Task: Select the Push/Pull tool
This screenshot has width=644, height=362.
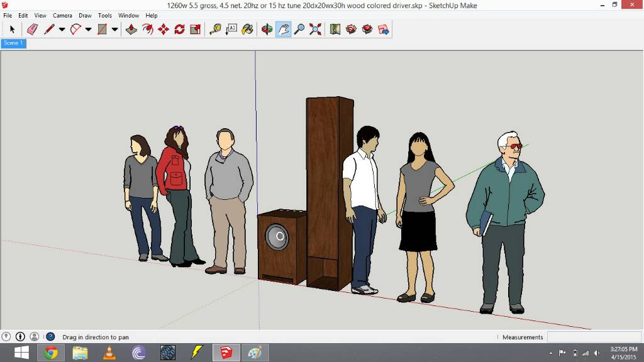Action: coord(131,29)
